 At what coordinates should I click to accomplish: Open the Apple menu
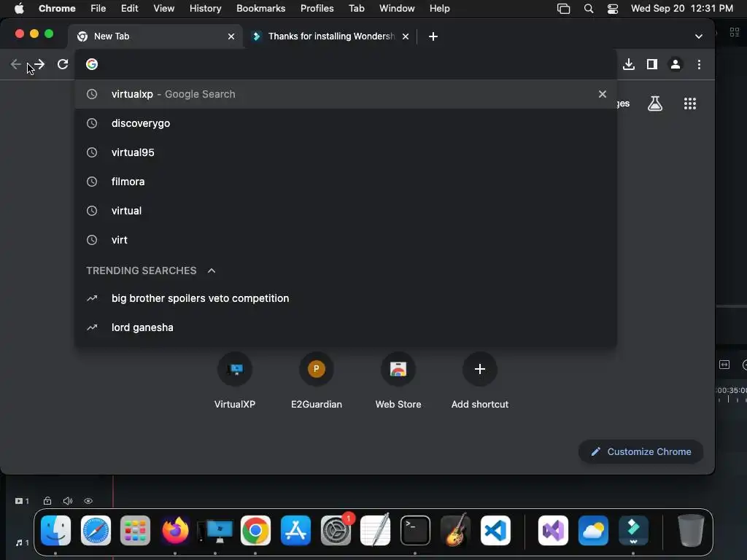click(19, 9)
